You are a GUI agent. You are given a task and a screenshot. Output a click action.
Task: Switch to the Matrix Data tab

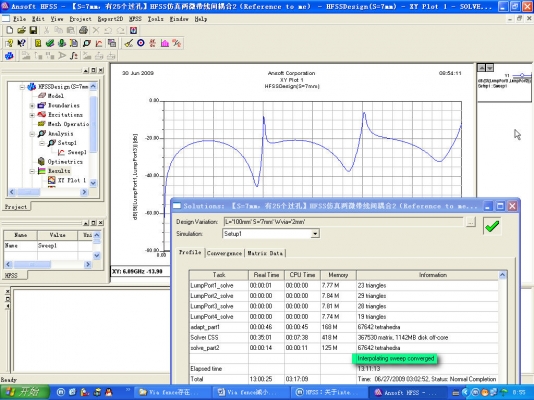265,253
